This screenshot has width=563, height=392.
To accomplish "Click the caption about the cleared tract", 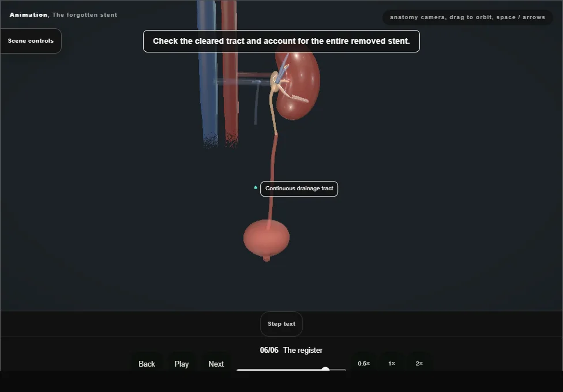I will 281,42.
